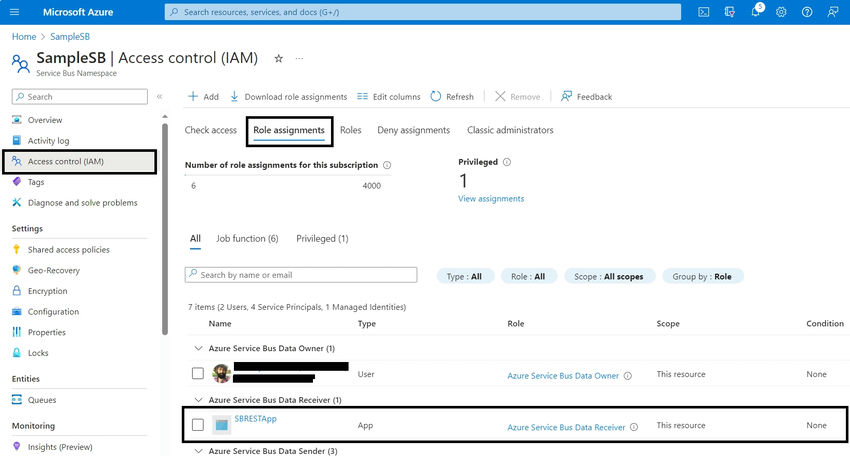
Task: Select the Privileged (1) tab
Action: point(322,239)
